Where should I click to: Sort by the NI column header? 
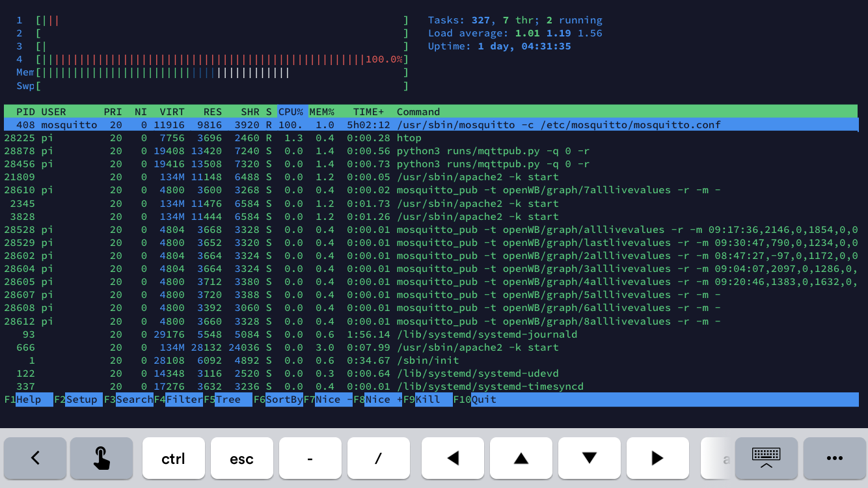coord(141,112)
